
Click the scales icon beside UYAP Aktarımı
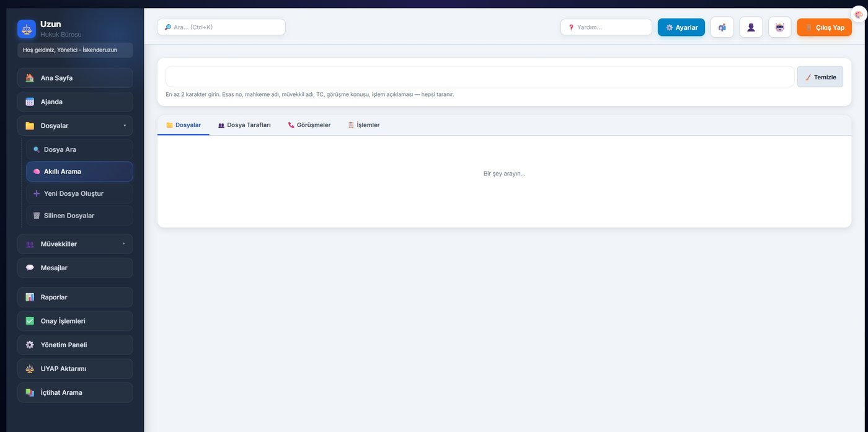pos(30,369)
